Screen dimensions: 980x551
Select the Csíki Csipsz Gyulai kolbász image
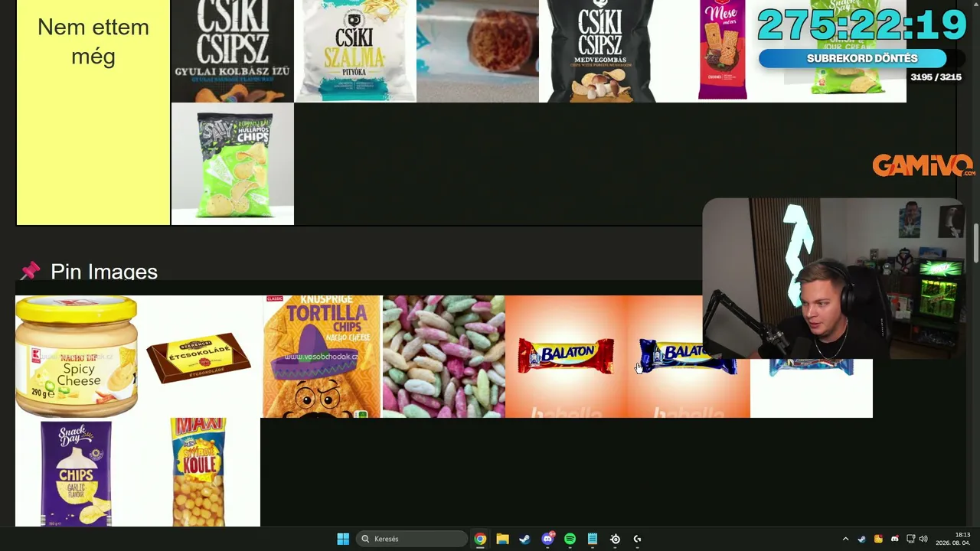tap(233, 51)
